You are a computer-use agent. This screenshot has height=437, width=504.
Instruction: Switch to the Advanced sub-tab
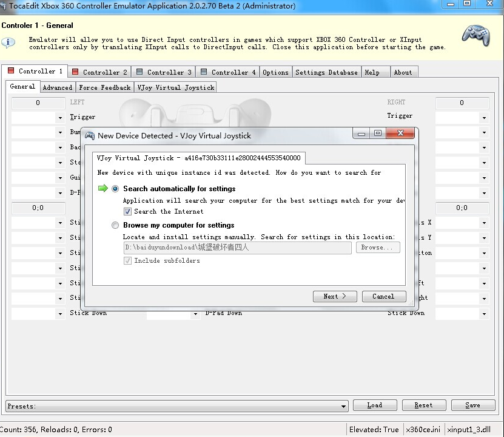pos(58,87)
